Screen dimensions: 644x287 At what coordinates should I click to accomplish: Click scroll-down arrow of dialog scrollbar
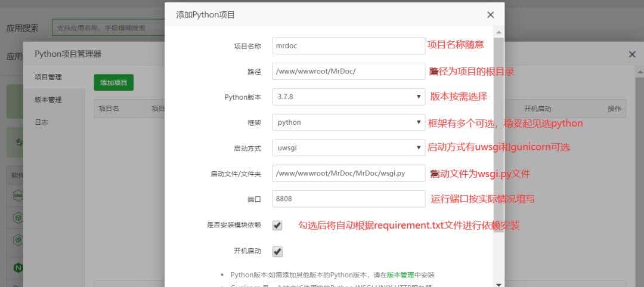click(x=499, y=284)
